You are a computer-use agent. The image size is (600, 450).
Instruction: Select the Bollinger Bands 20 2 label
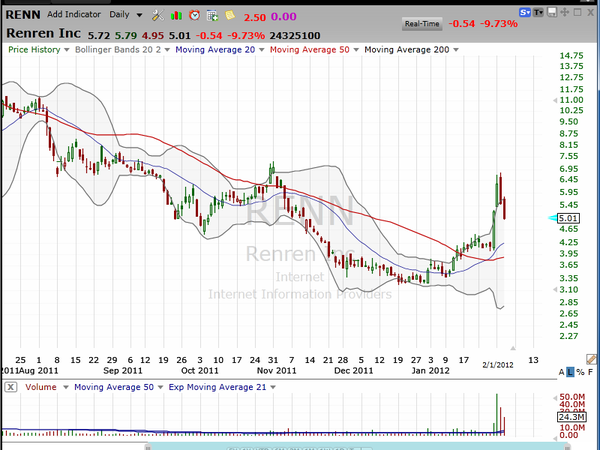[x=118, y=50]
